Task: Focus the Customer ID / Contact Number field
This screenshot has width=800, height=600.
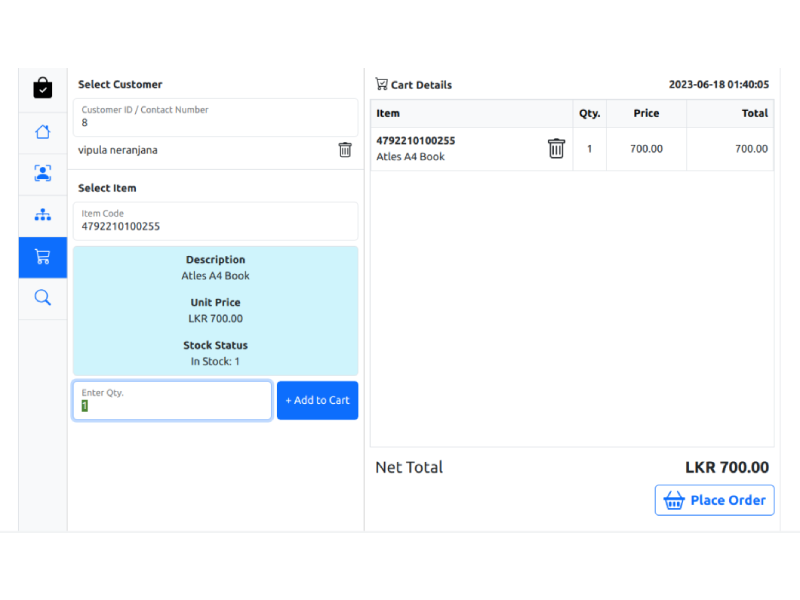Action: coord(215,118)
